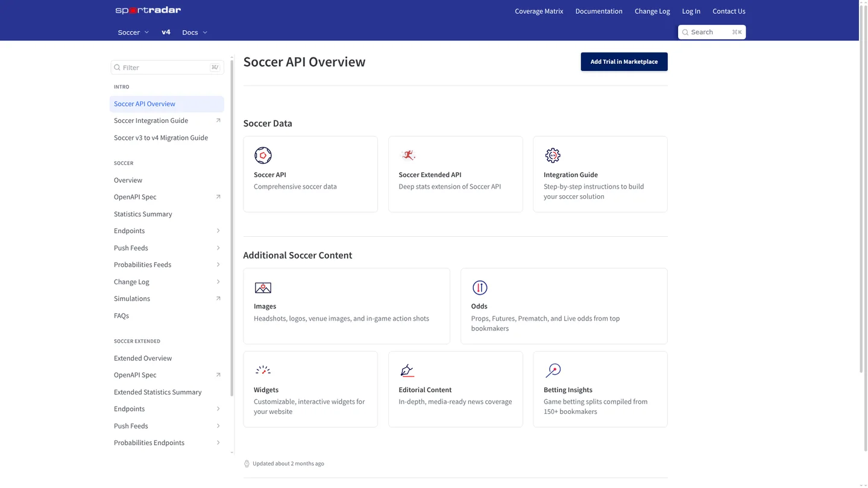Viewport: 868px width, 488px height.
Task: Click the external link arrow beside Soccer Extended OpenAPI Spec
Action: [x=218, y=375]
